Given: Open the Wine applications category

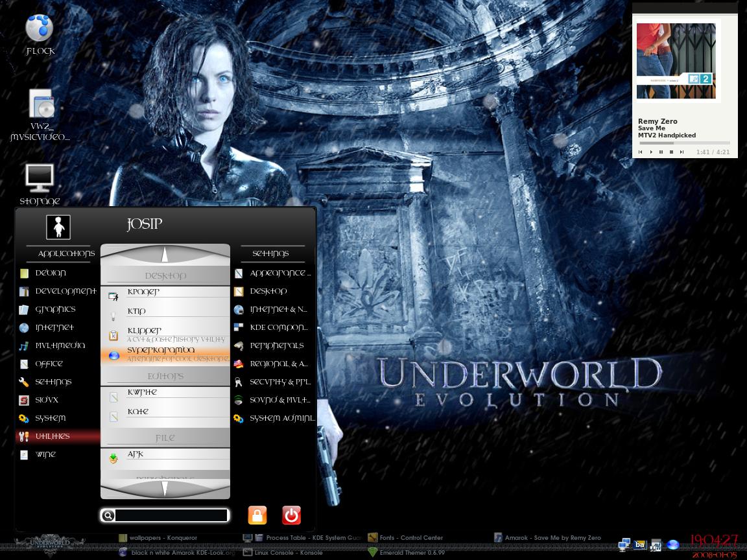Looking at the screenshot, I should click(x=58, y=454).
